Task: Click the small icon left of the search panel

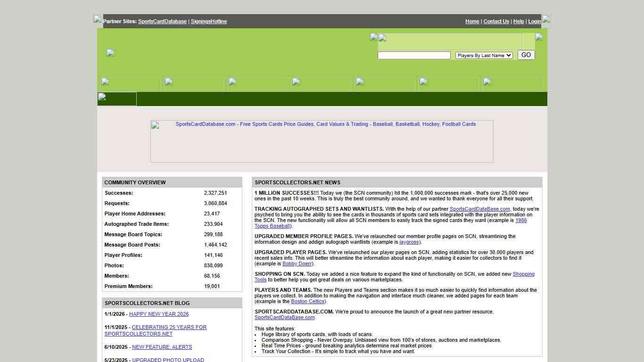Action: pos(373,37)
